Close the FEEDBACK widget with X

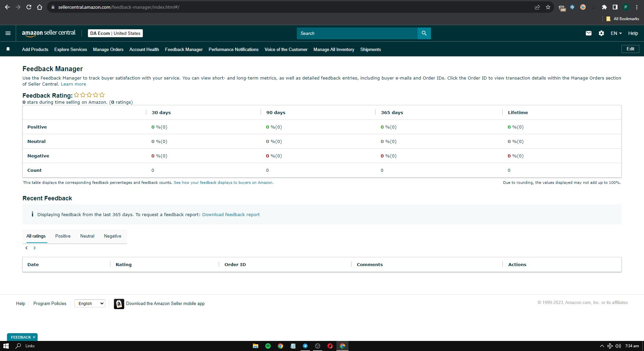coord(34,337)
